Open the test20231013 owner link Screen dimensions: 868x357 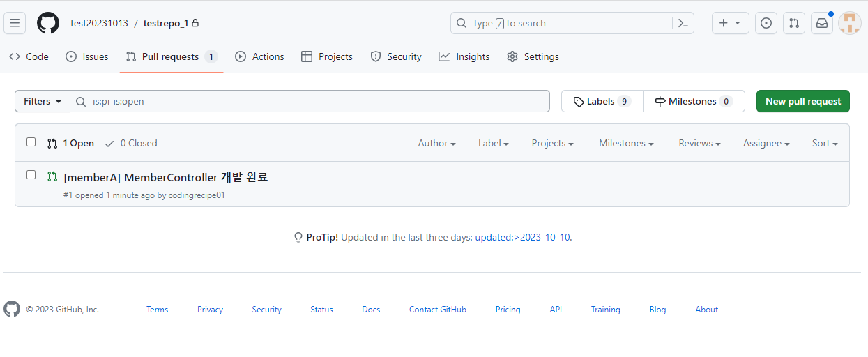tap(99, 23)
